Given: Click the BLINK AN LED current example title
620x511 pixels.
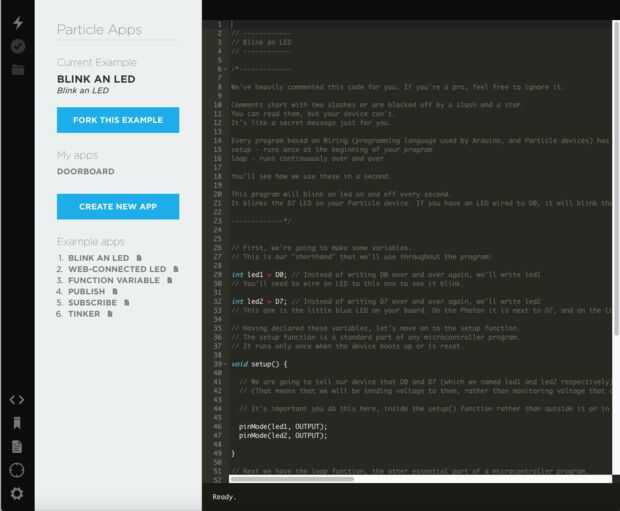Looking at the screenshot, I should point(96,79).
